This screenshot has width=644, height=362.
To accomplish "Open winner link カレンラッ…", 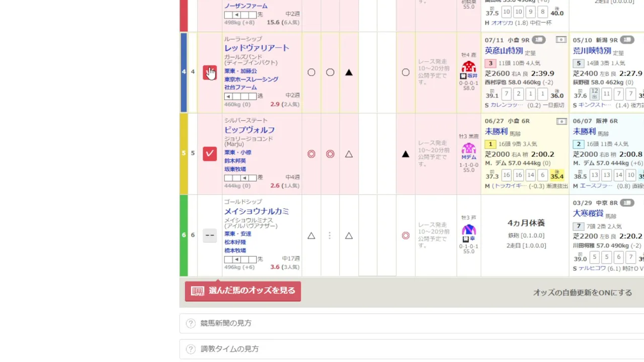I will pyautogui.click(x=507, y=105).
